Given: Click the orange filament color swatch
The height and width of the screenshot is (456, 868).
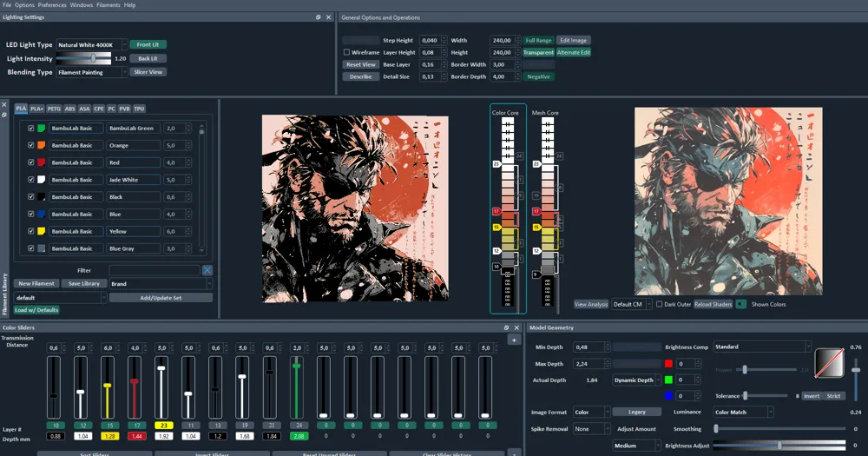Looking at the screenshot, I should 41,145.
